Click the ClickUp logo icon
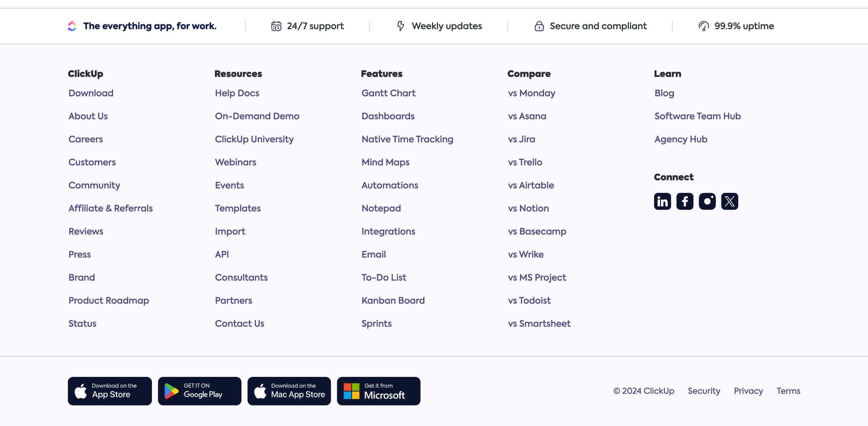This screenshot has width=868, height=426. coord(72,26)
